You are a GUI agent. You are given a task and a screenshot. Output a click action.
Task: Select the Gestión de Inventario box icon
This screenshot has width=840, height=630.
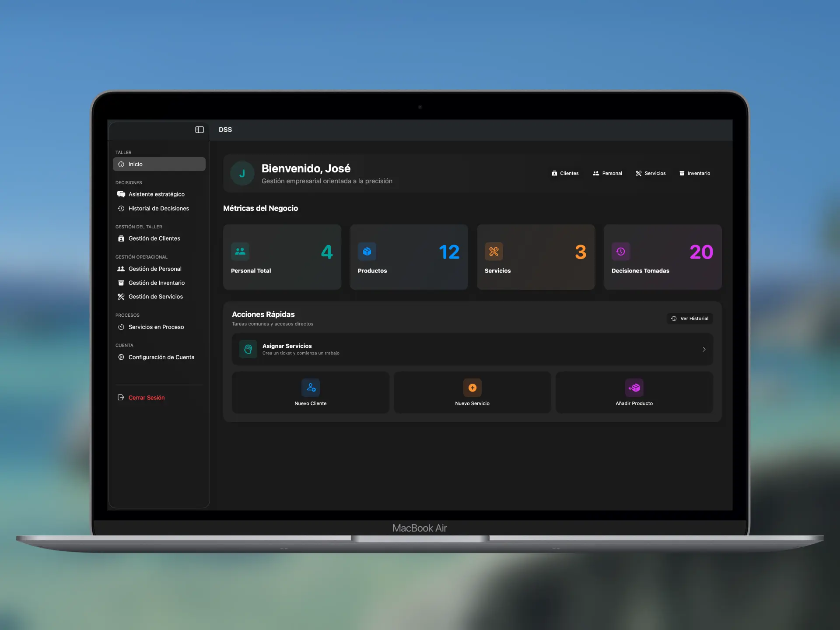pos(121,283)
